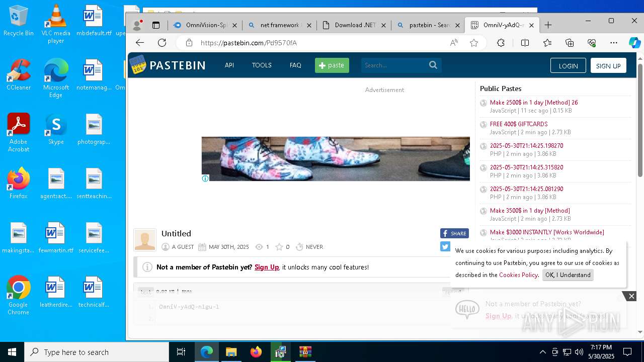Viewport: 644px width, 362px height.
Task: Open Windows Start menu
Action: (12, 352)
